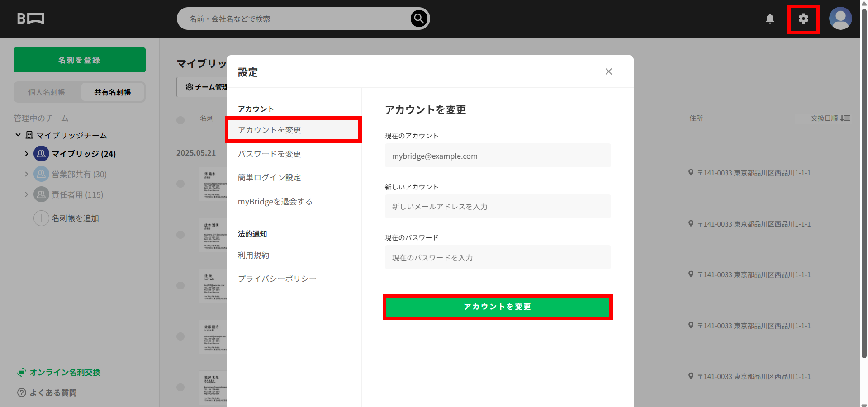Click the 住所 column header

click(696, 118)
